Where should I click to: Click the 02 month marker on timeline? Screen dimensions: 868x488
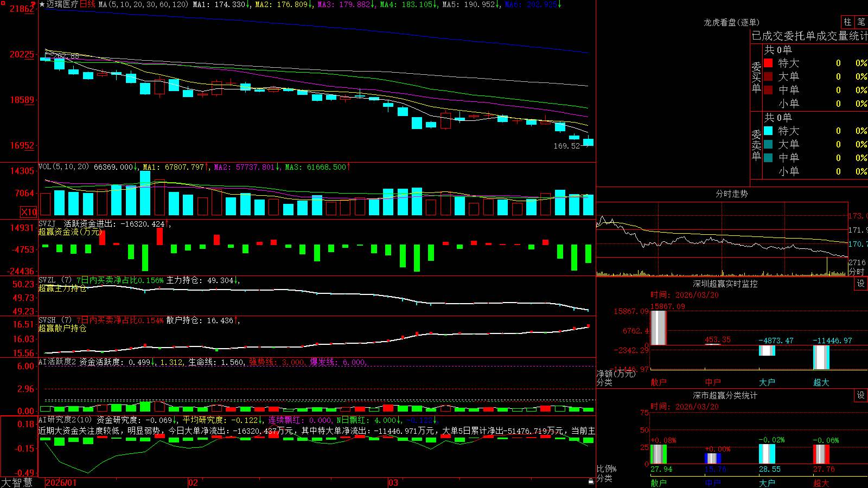click(x=193, y=483)
